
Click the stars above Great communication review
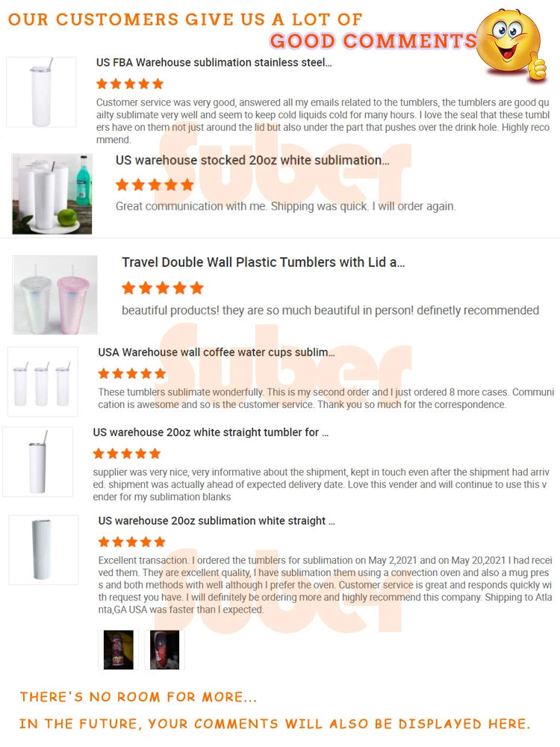155,185
